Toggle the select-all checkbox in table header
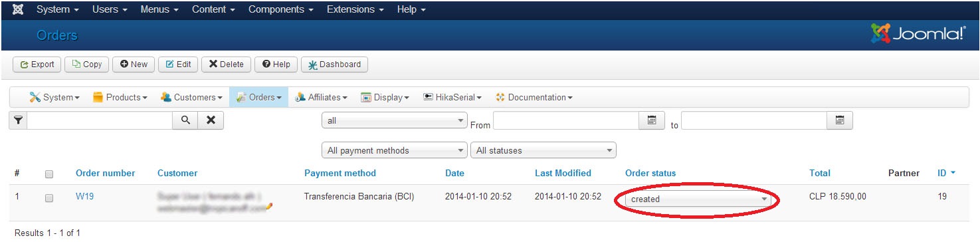The height and width of the screenshot is (242, 980). (49, 174)
